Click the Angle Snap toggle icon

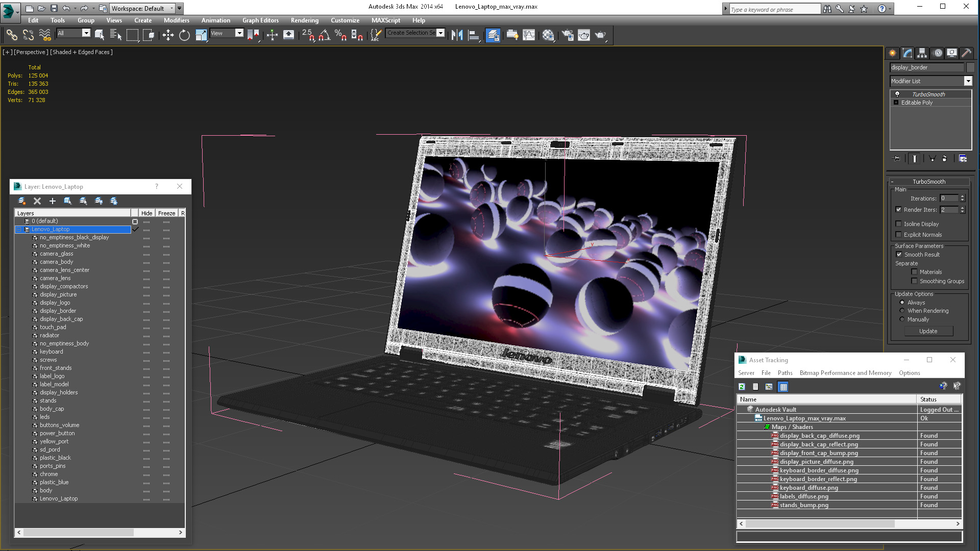point(325,35)
